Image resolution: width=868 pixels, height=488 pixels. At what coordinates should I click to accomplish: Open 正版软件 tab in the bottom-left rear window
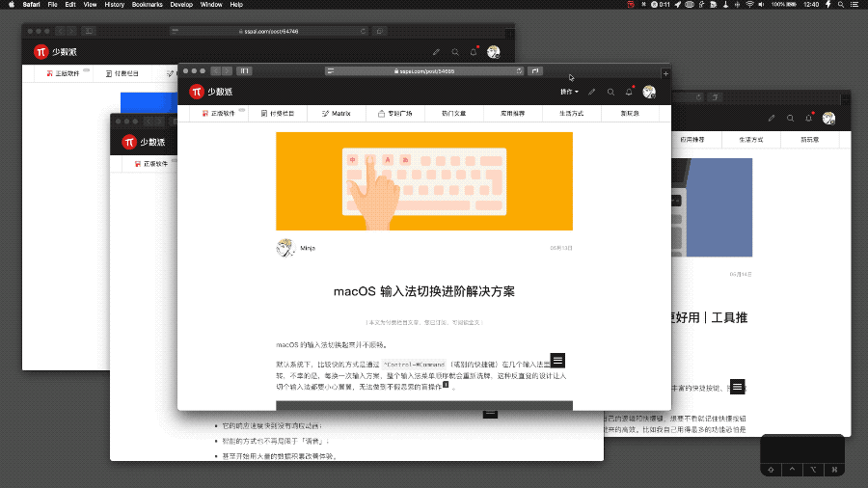(151, 164)
